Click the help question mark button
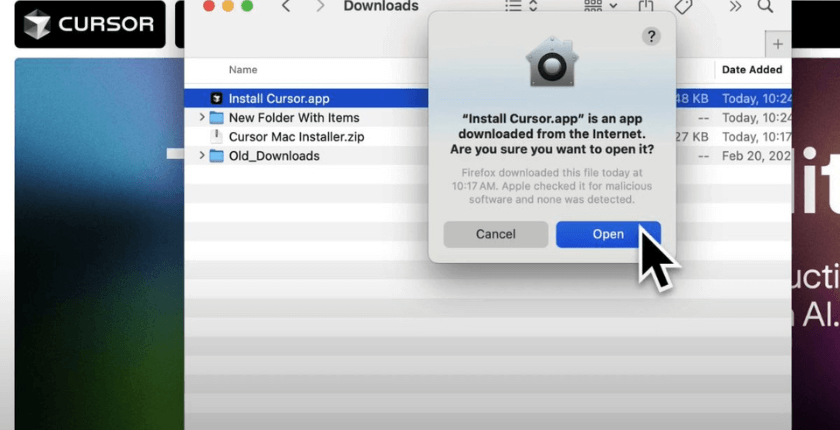The height and width of the screenshot is (430, 840). [x=651, y=36]
